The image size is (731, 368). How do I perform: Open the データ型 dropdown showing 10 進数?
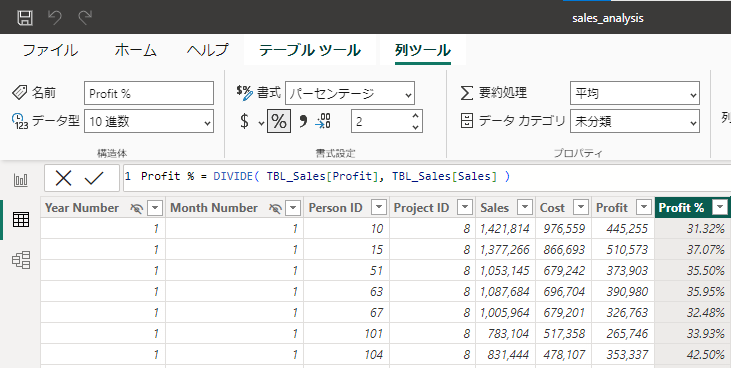click(x=149, y=121)
